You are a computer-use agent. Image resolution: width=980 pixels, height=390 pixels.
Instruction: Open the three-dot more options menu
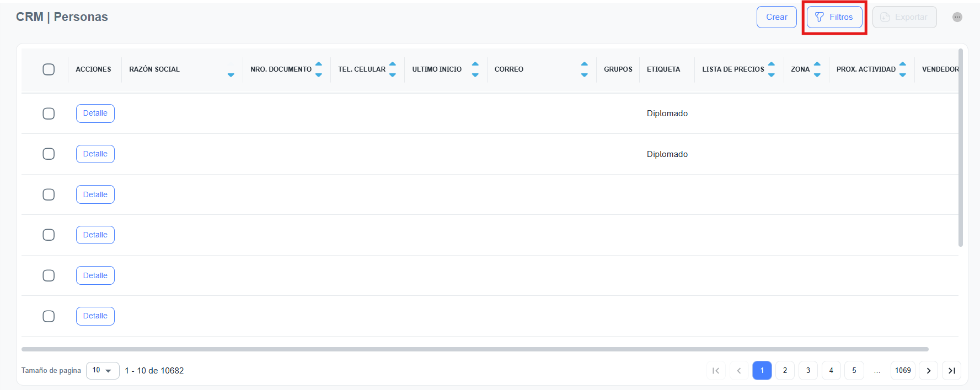(957, 17)
